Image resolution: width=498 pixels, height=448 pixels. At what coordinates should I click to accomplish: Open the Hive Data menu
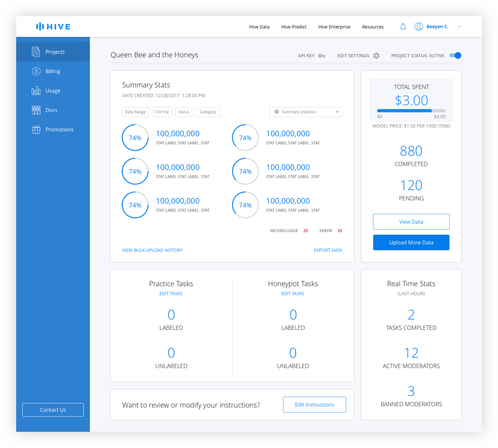(259, 27)
